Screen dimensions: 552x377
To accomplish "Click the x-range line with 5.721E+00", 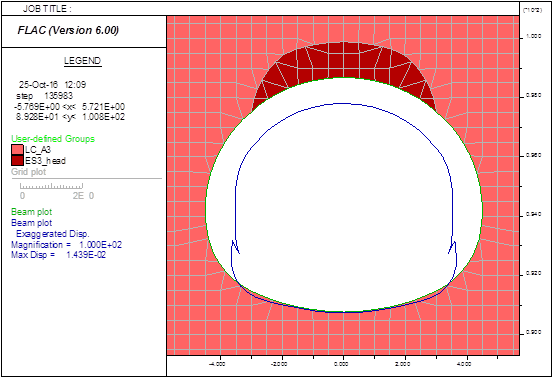I will tap(69, 107).
